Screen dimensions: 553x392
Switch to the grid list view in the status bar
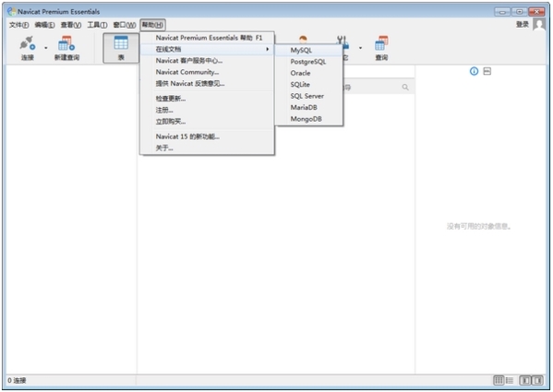coord(499,380)
